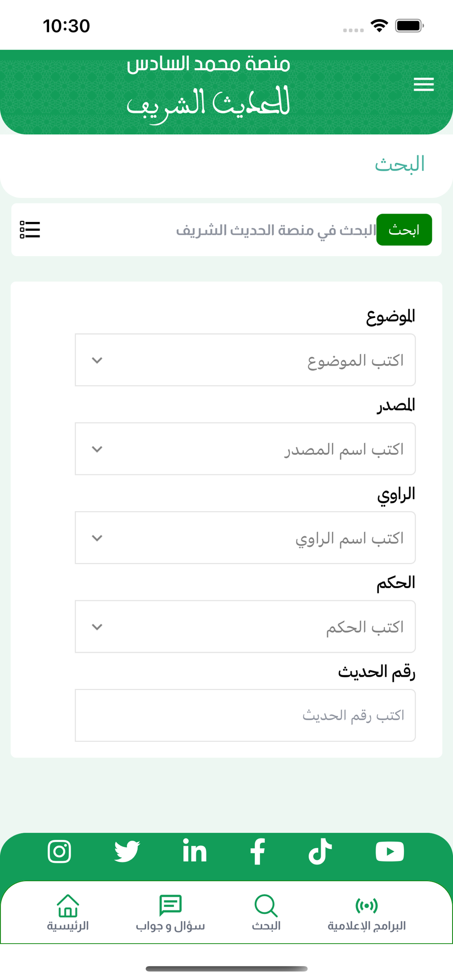Expand the الراوي narrator dropdown
453x980 pixels.
(245, 538)
